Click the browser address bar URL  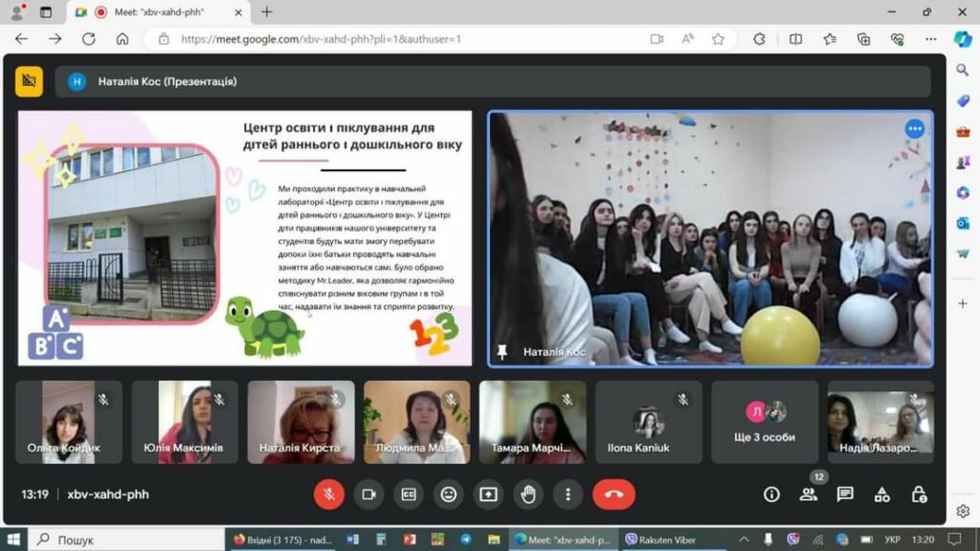321,38
